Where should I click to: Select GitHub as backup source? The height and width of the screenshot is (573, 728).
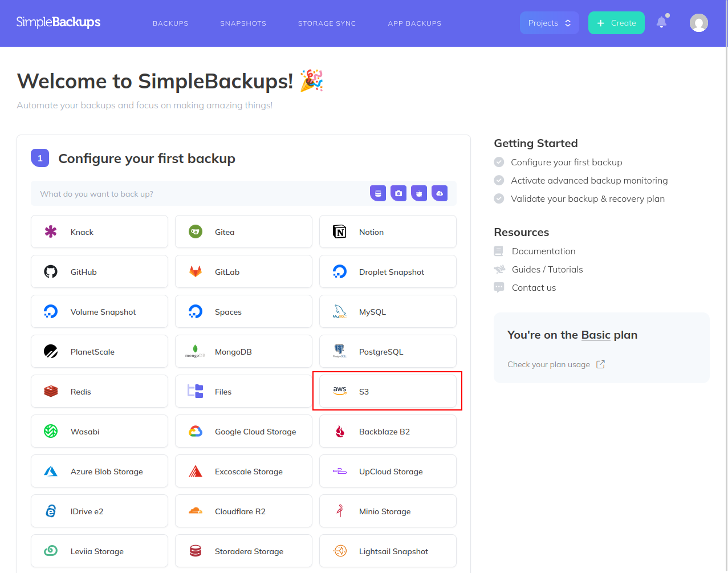point(99,271)
